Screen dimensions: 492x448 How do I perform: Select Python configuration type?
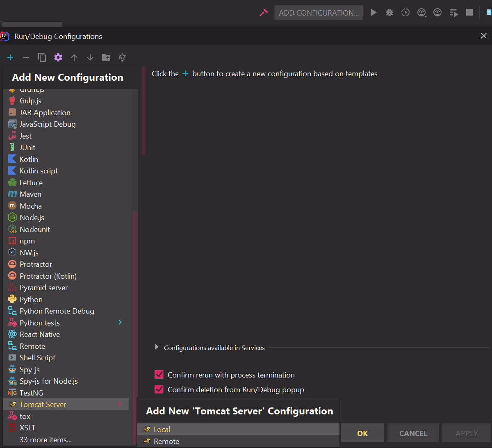click(x=66, y=300)
